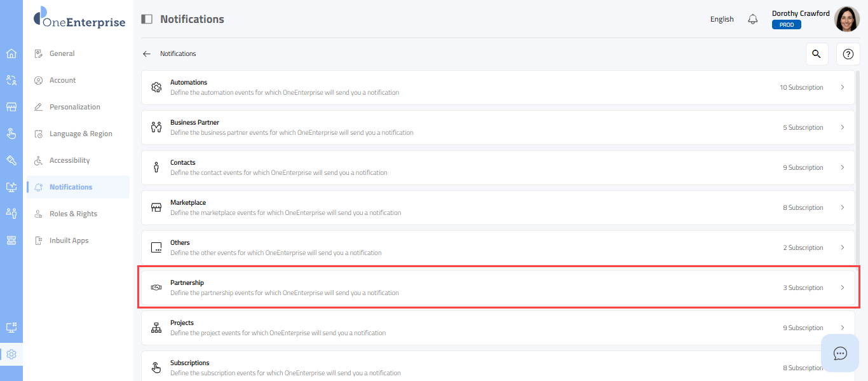Click Dorothy Crawford's profile avatar
Viewport: 868px width, 381px height.
[x=846, y=19]
